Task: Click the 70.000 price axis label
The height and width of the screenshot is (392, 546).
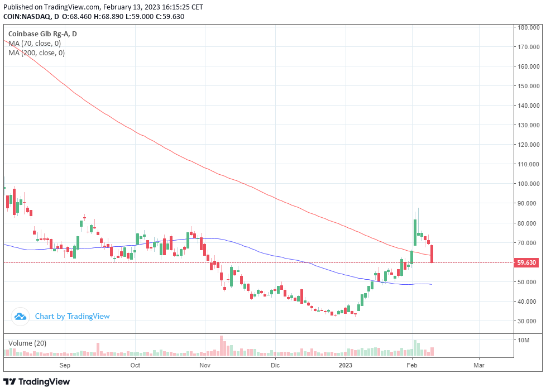Action: 528,242
